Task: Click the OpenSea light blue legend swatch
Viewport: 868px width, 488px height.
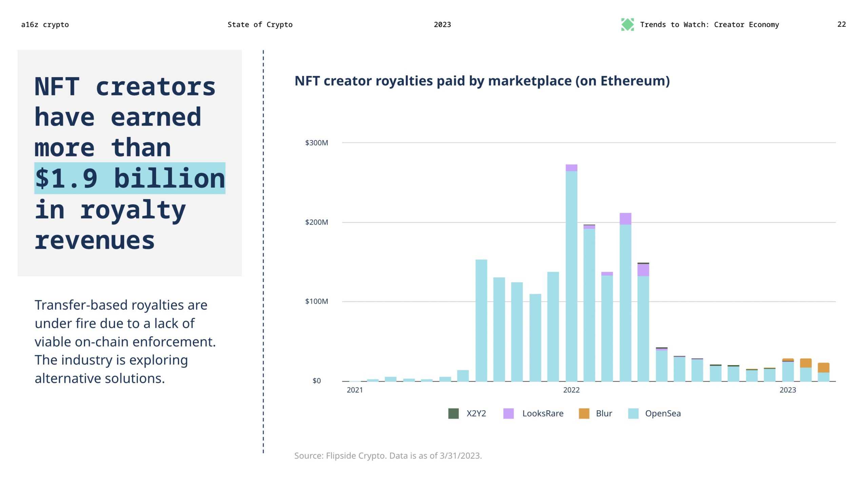Action: (633, 413)
